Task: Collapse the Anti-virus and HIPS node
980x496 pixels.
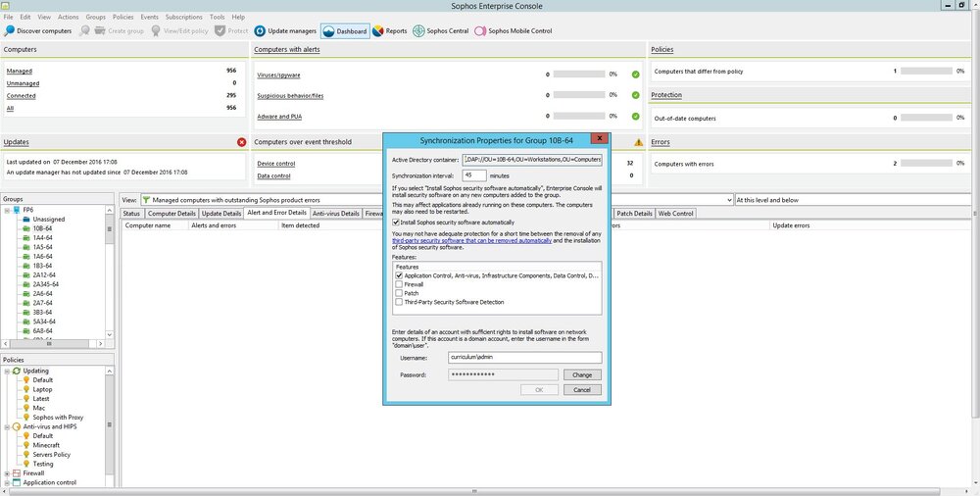Action: (7, 426)
